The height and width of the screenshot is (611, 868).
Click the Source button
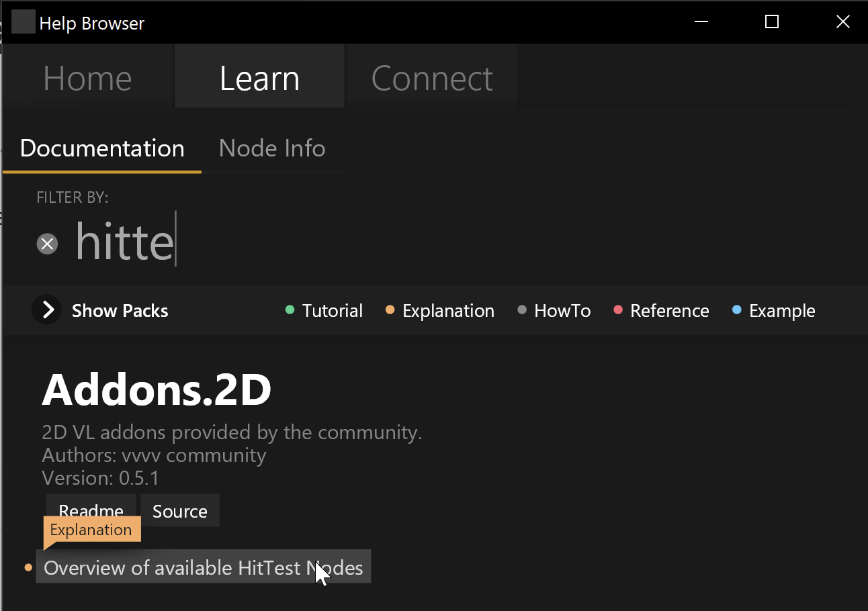179,512
